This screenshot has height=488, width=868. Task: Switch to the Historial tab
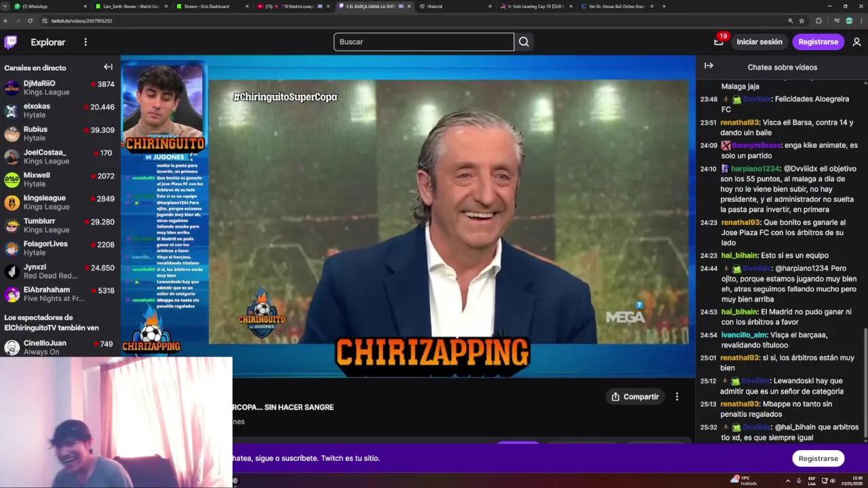(455, 6)
